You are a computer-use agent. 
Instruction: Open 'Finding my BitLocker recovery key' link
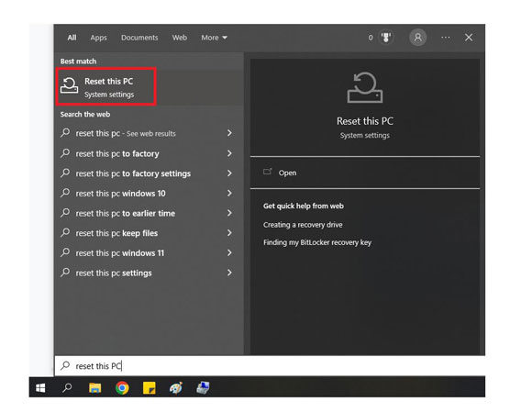click(317, 242)
